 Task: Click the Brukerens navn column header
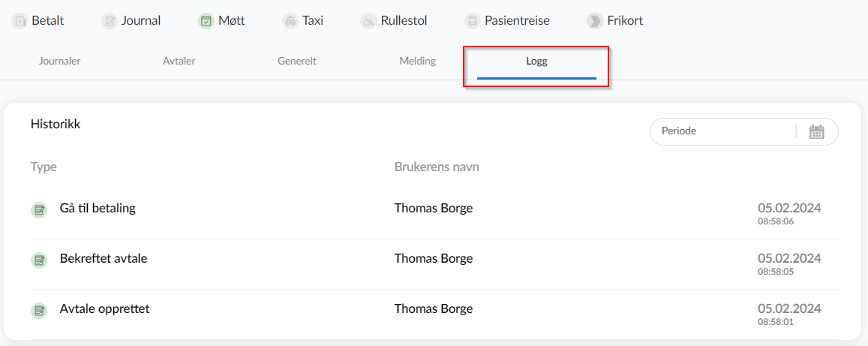436,167
